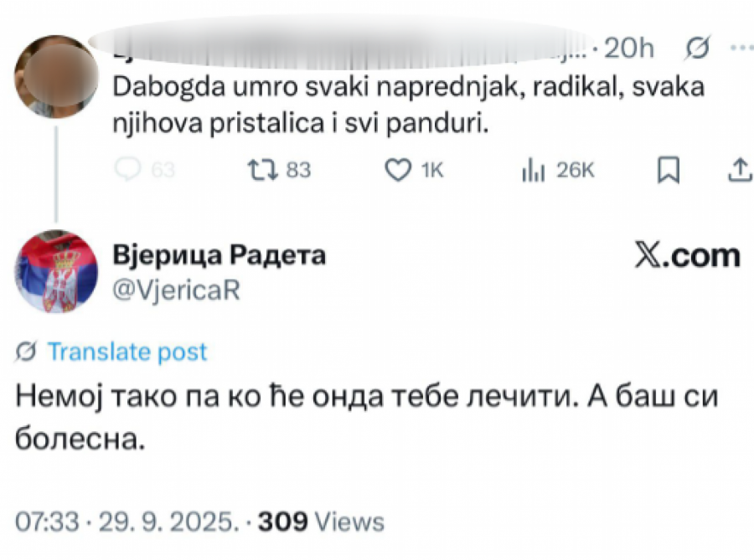The width and height of the screenshot is (754, 560).
Task: Click the slashed-circle icon beside 20h
Action: (x=695, y=49)
